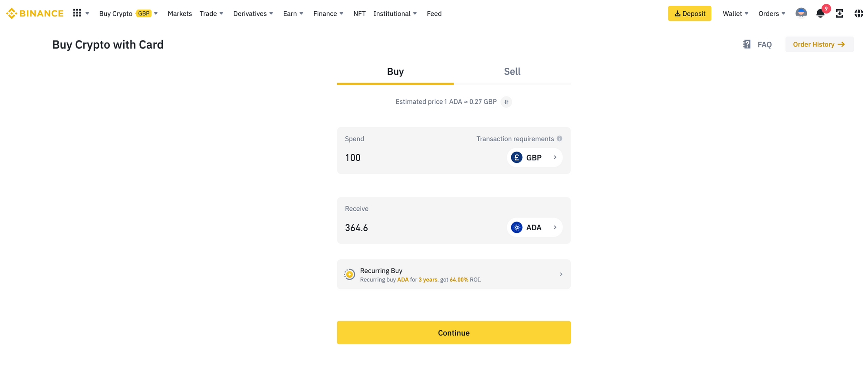Click the FAQ book icon
The image size is (868, 381).
tap(746, 44)
